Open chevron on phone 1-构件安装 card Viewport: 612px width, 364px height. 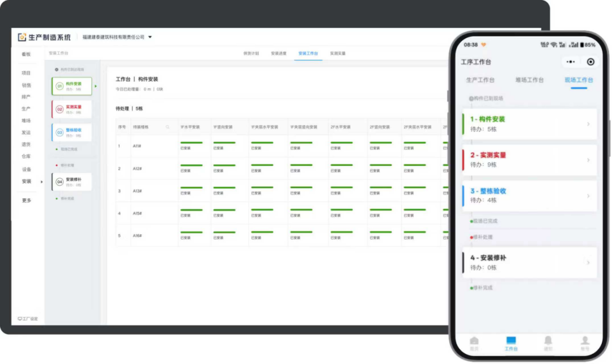pyautogui.click(x=588, y=124)
